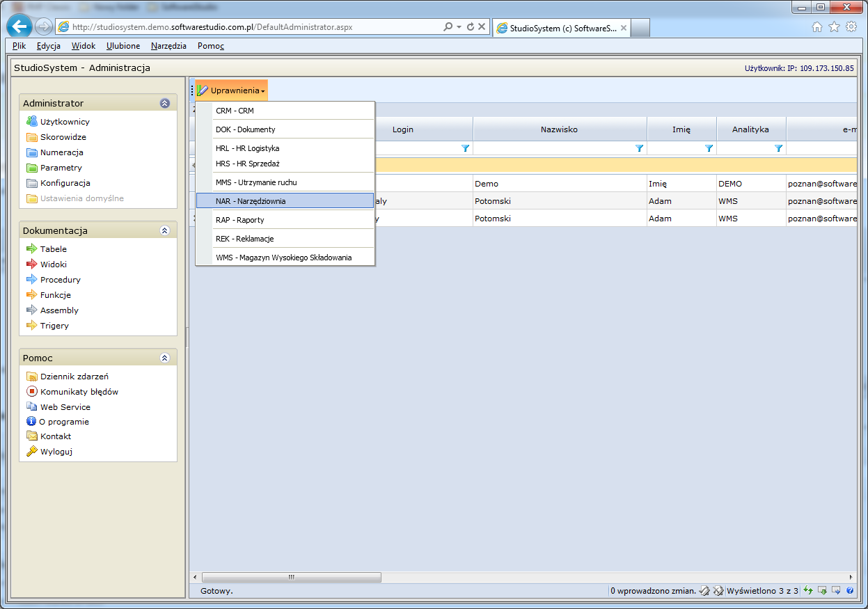Viewport: 868px width, 609px height.
Task: Open Widoki documentation
Action: coord(47,264)
